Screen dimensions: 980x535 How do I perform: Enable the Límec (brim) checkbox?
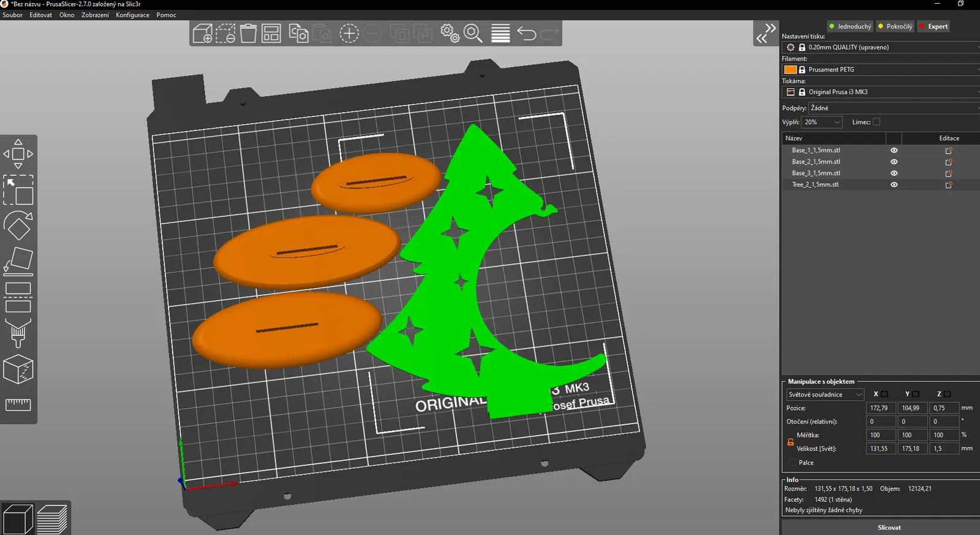click(x=876, y=122)
